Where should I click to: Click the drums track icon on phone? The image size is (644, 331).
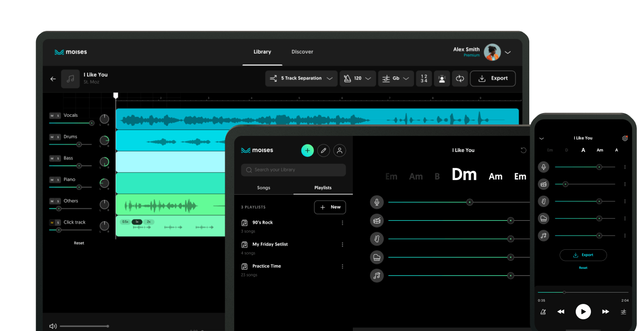[543, 184]
